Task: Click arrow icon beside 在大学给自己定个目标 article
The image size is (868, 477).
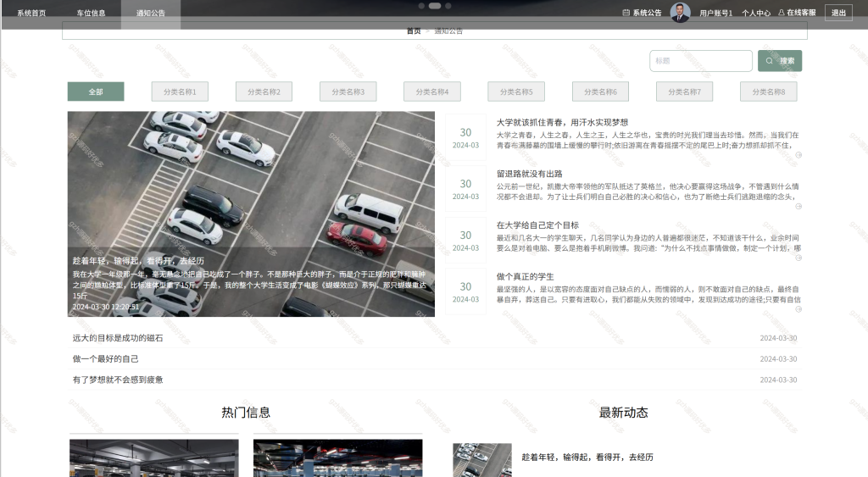Action: 798,258
